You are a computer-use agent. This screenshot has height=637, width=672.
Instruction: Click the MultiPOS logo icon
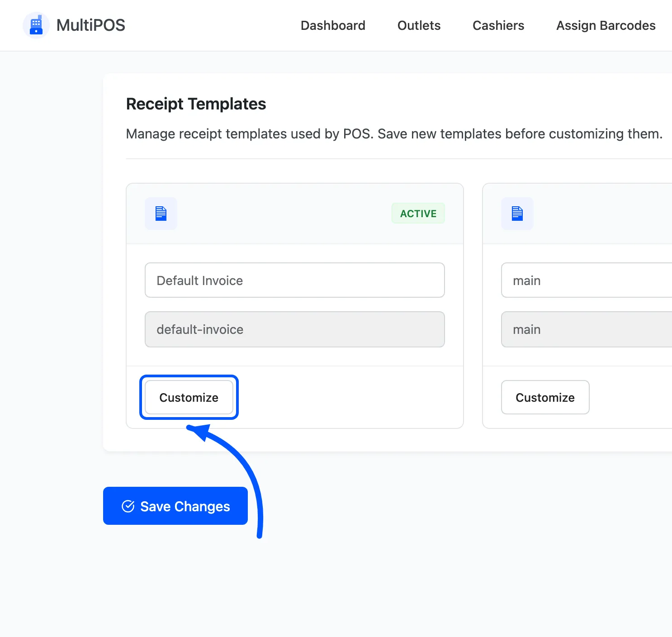coord(36,25)
